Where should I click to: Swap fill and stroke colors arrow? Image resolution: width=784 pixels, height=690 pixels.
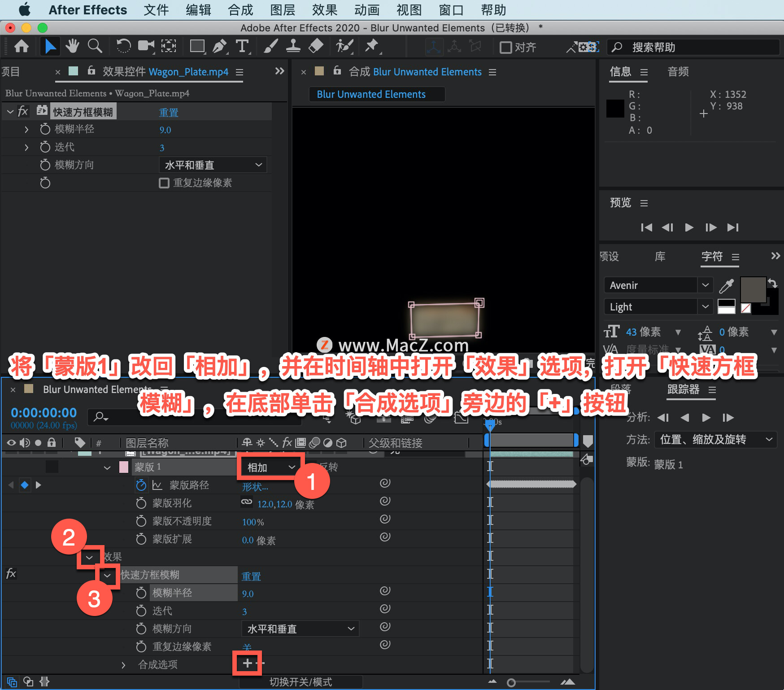[772, 283]
